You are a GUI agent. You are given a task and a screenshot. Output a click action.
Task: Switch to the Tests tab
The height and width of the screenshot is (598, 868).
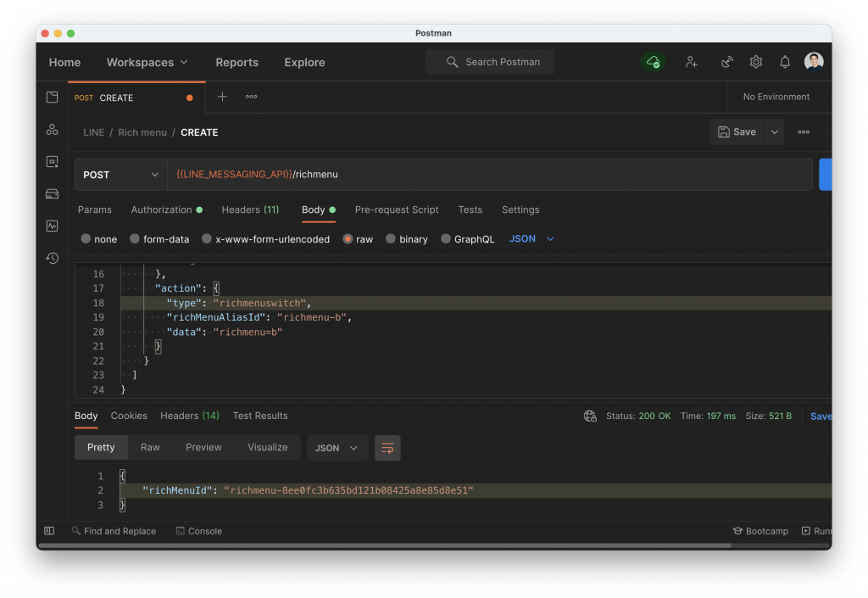[470, 210]
